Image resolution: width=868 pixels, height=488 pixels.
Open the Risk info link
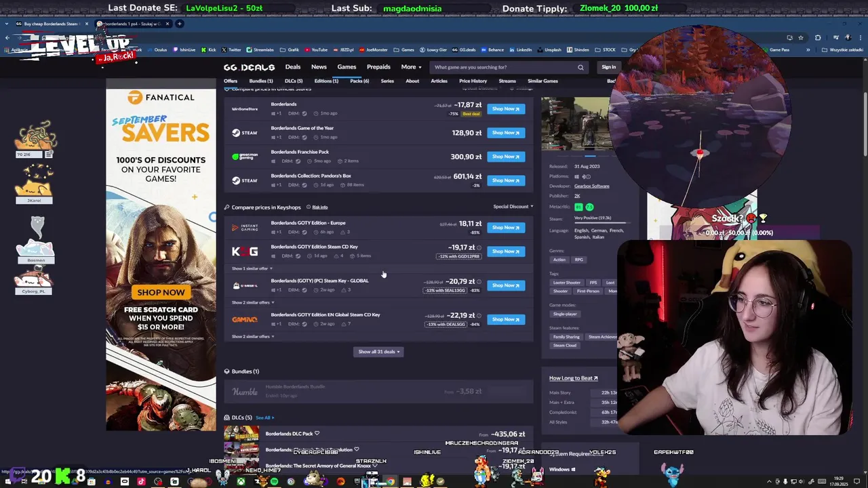(319, 207)
